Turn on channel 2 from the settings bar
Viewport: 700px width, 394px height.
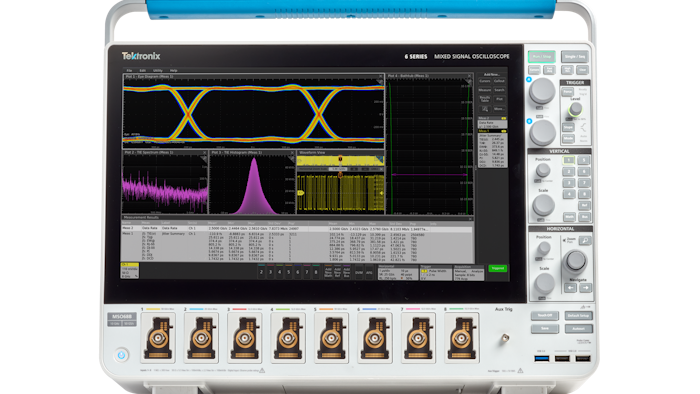(261, 272)
